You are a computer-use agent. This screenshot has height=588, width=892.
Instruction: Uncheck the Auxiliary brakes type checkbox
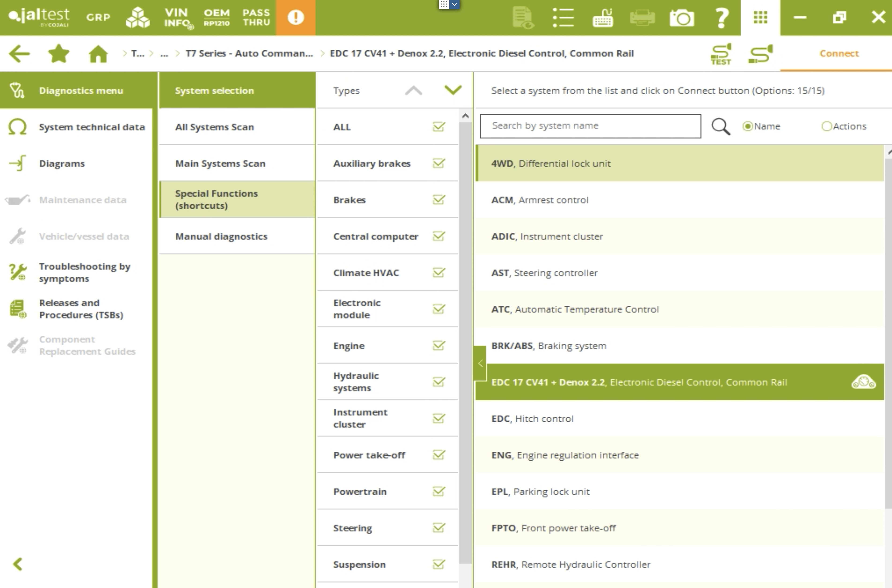(438, 164)
